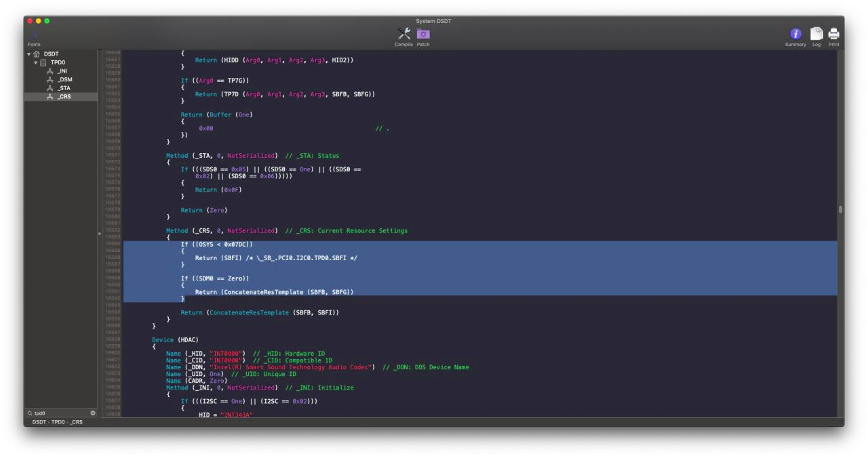The image size is (868, 458).
Task: Click the sidebar divider handle dot
Action: tap(100, 234)
